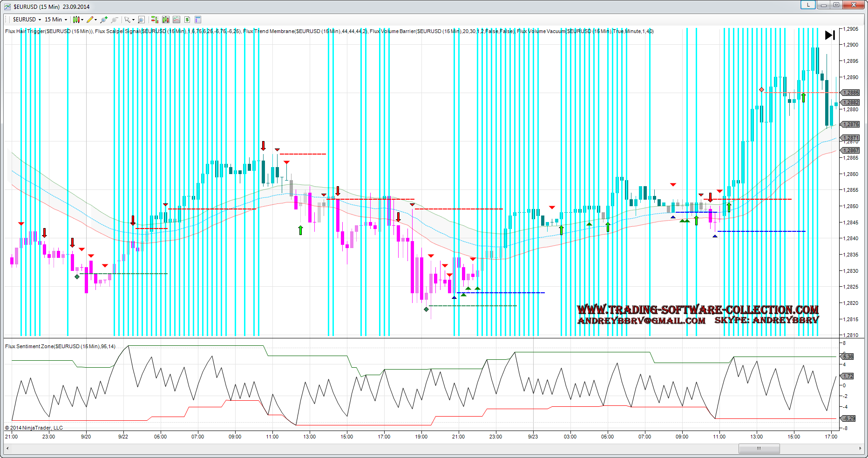Image resolution: width=868 pixels, height=458 pixels.
Task: Click the zoom out magnifier icon
Action: [x=115, y=20]
